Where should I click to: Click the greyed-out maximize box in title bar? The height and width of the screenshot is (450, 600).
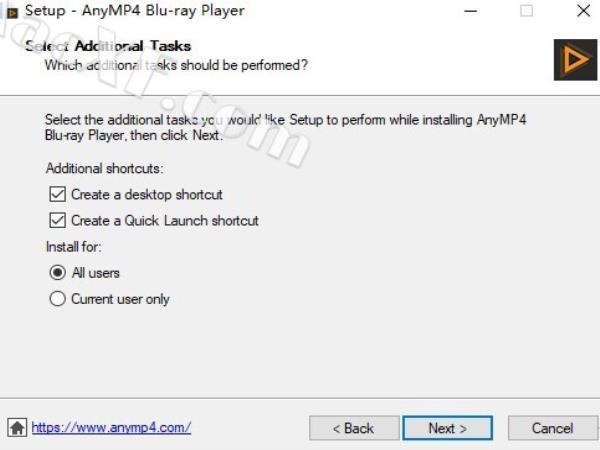pos(527,11)
